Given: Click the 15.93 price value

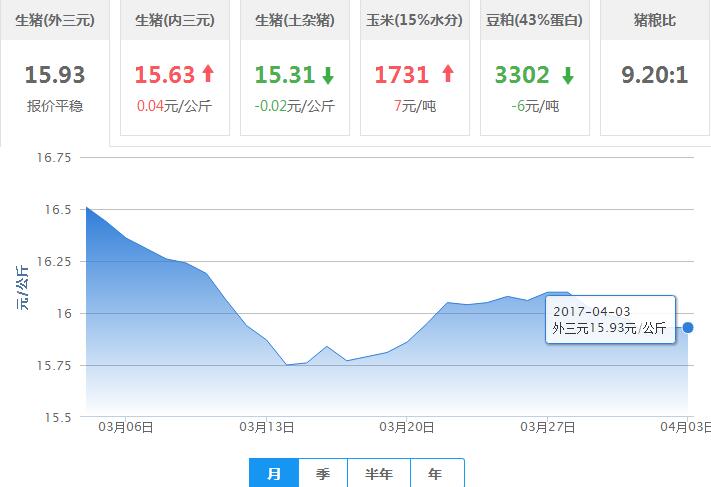Looking at the screenshot, I should point(55,75).
